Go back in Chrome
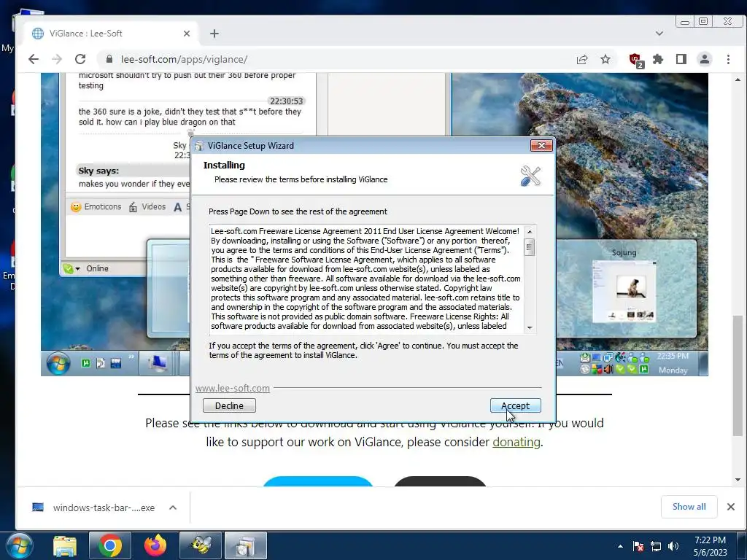 (x=34, y=59)
